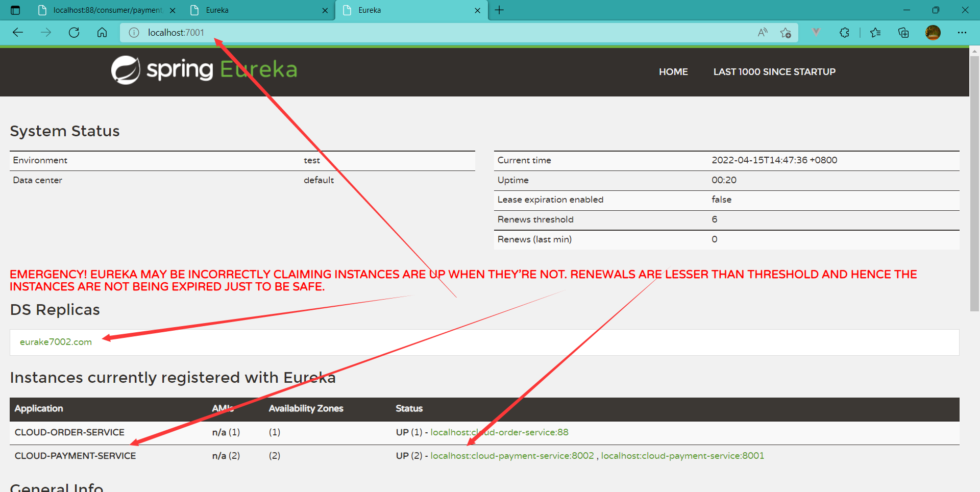
Task: Reload the Eureka page
Action: 74,33
